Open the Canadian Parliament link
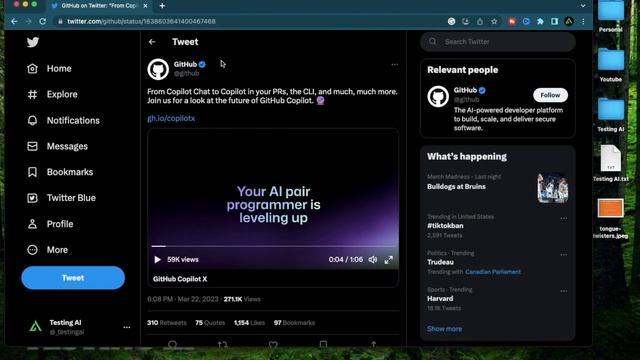640x360 pixels. tap(493, 272)
